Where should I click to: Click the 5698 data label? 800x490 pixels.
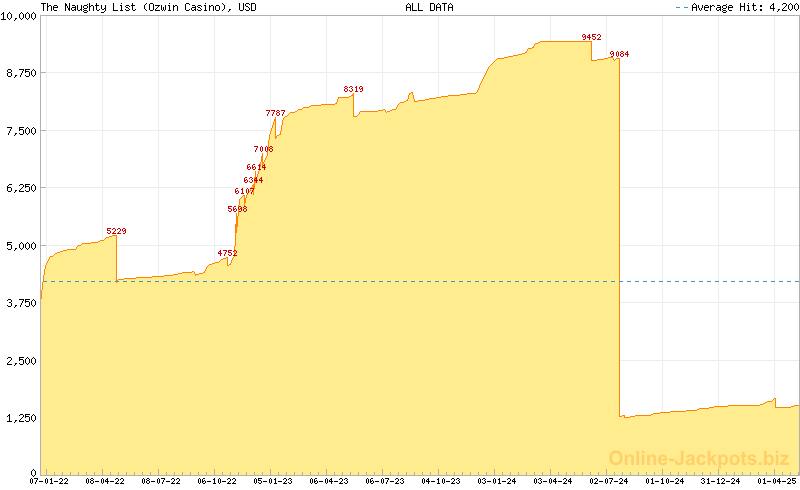click(x=237, y=209)
